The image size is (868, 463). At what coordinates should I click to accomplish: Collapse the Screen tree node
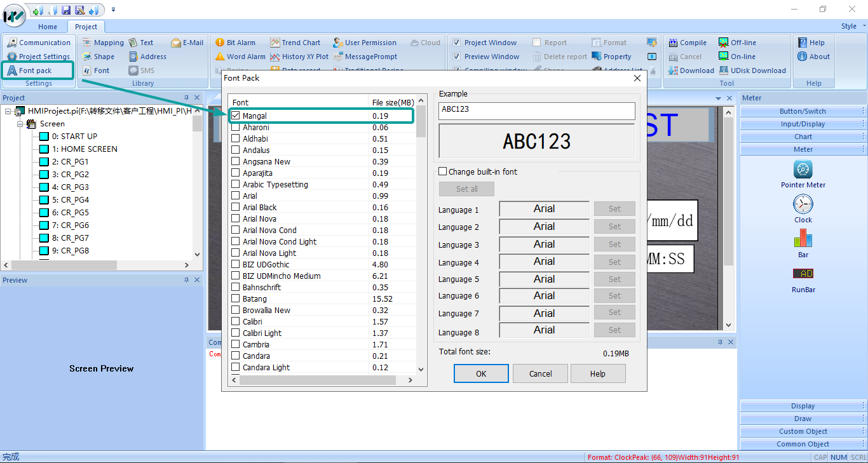tap(20, 124)
